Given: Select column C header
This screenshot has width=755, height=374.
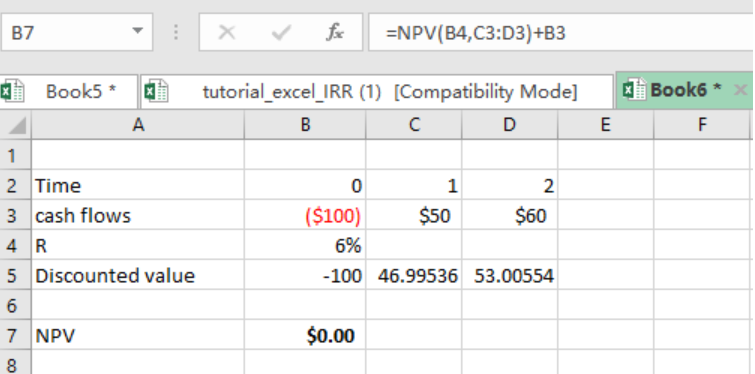Looking at the screenshot, I should tap(414, 125).
